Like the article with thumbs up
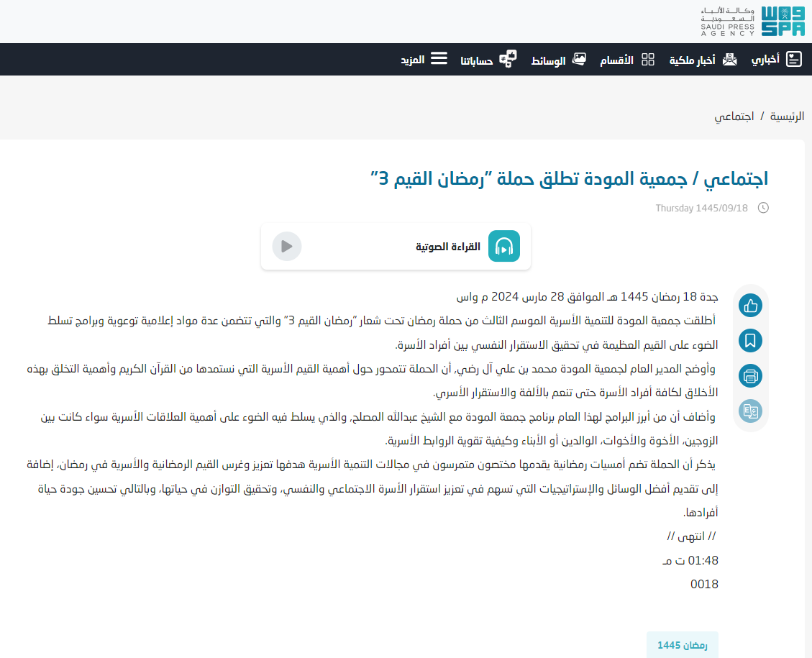The height and width of the screenshot is (658, 812). click(x=750, y=306)
